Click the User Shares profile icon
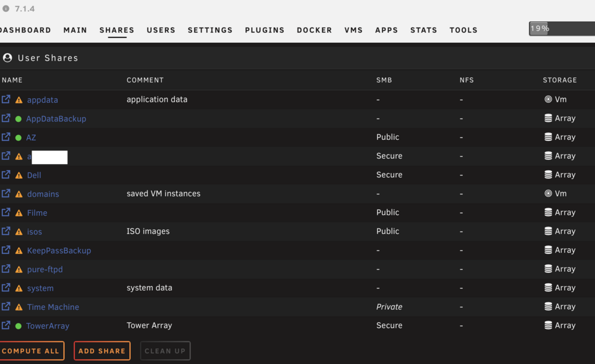The image size is (595, 364). click(x=7, y=58)
